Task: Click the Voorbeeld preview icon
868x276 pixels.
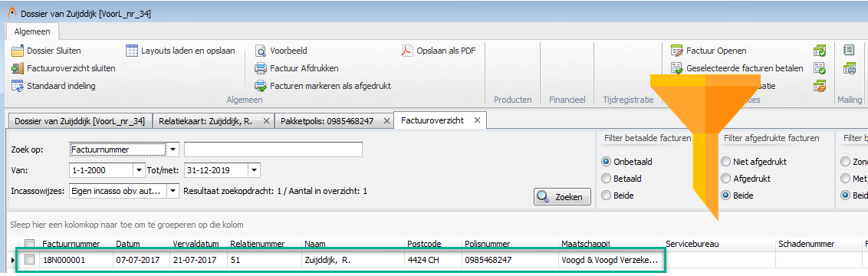Action: pos(261,51)
